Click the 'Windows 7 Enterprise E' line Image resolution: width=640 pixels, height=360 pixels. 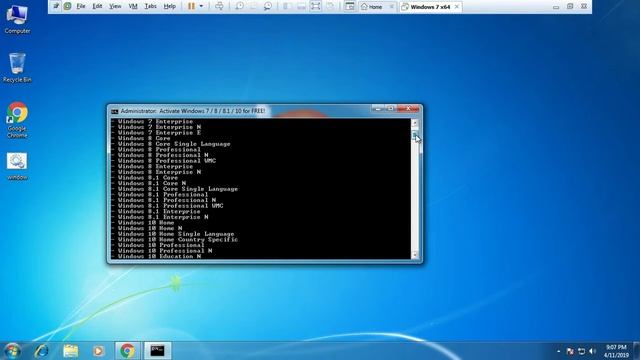[159, 133]
